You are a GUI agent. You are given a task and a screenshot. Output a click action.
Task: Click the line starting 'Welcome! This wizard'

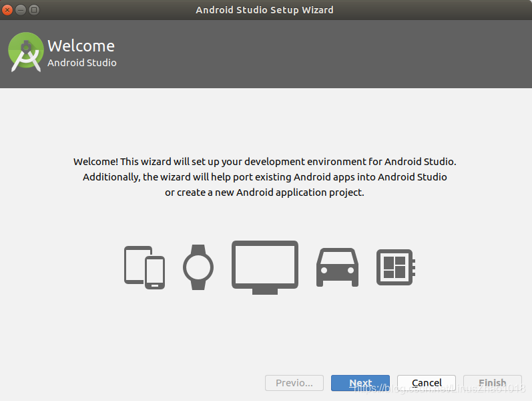[264, 162]
